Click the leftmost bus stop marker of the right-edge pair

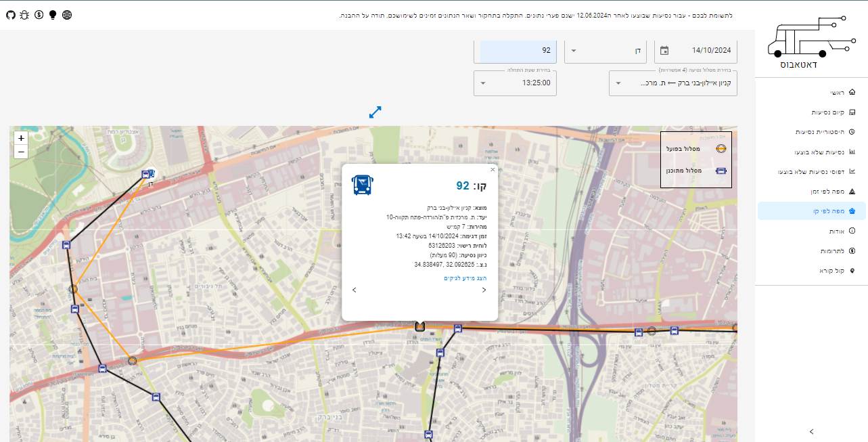(638, 332)
